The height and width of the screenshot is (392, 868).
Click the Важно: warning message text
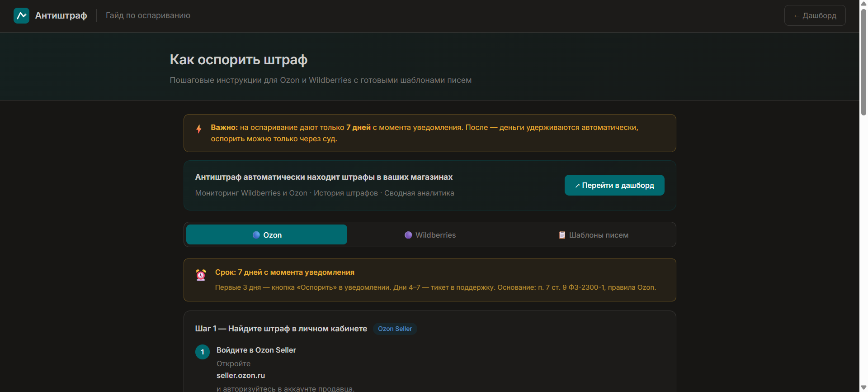[x=425, y=133]
